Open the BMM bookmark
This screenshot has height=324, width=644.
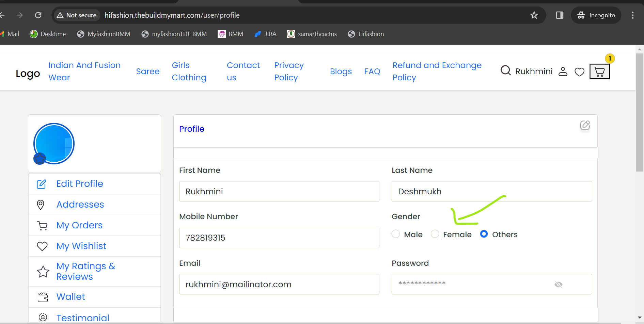pyautogui.click(x=231, y=34)
